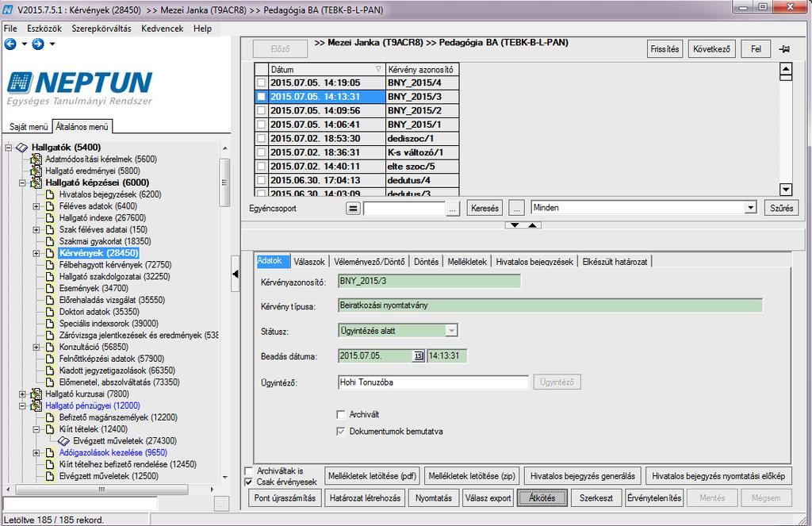The width and height of the screenshot is (812, 526).
Task: Click the menu tree horizontal scrollbar
Action: (x=101, y=490)
